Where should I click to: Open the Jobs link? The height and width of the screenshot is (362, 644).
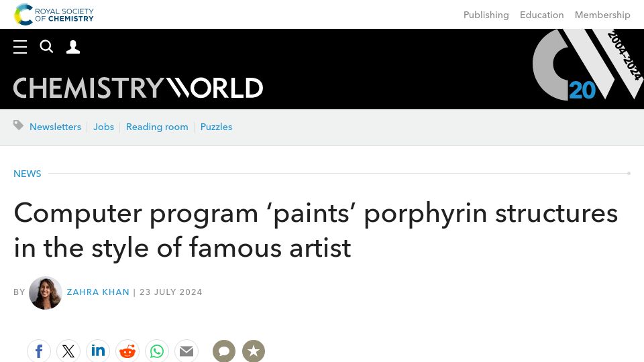tap(103, 127)
